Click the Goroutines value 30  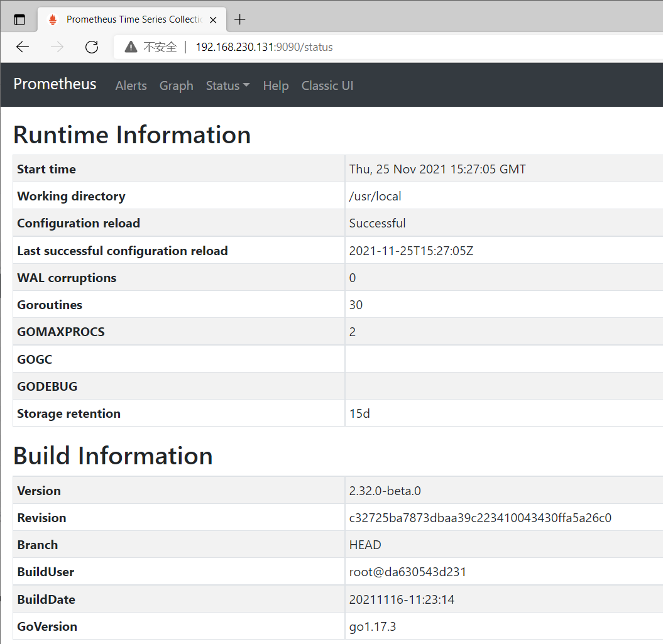click(356, 305)
